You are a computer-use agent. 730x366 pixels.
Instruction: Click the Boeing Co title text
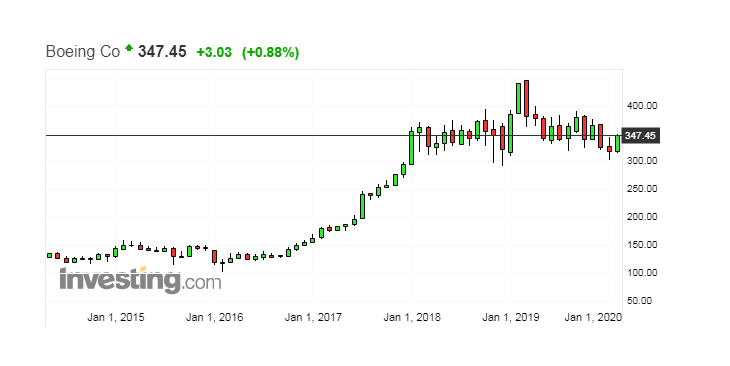[x=83, y=51]
